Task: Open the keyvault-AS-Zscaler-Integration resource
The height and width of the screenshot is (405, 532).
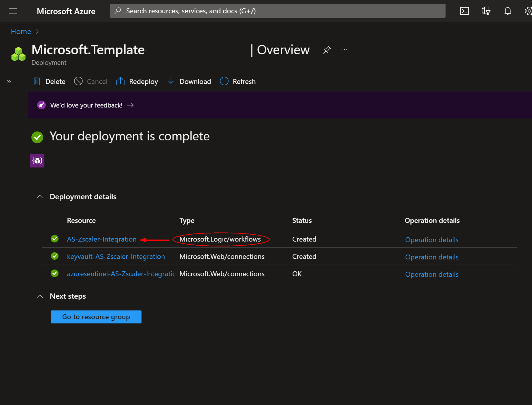Action: pos(116,257)
